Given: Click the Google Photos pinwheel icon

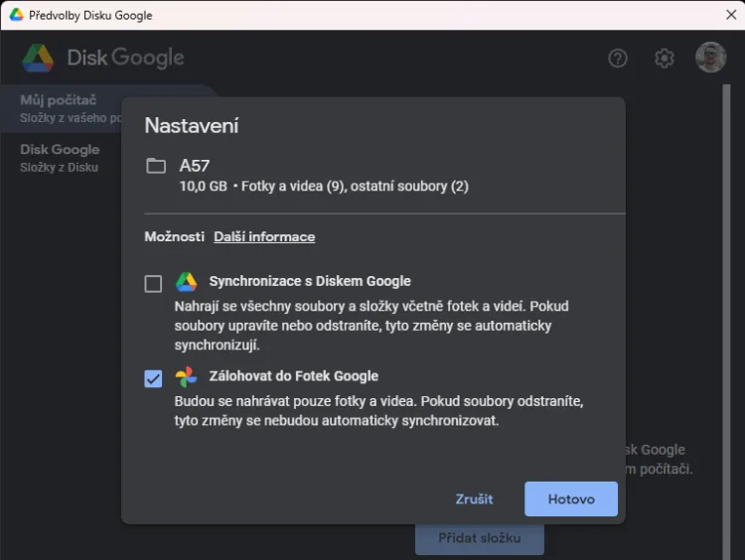Looking at the screenshot, I should [186, 376].
